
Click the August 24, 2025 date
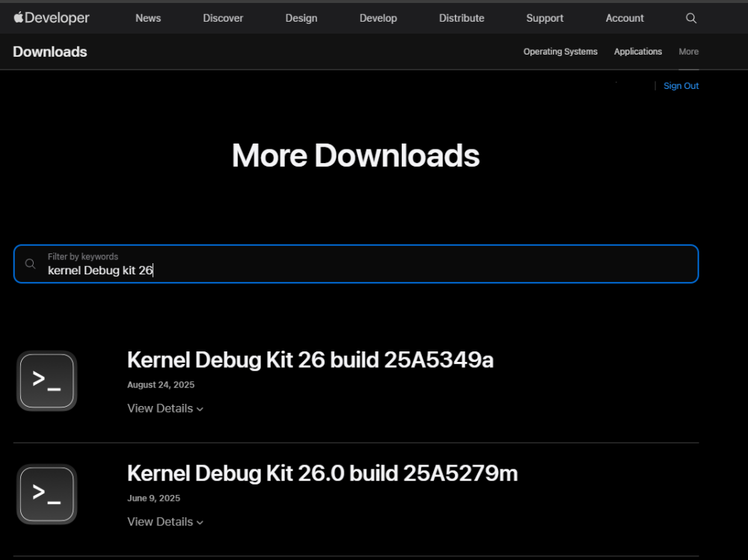point(161,385)
